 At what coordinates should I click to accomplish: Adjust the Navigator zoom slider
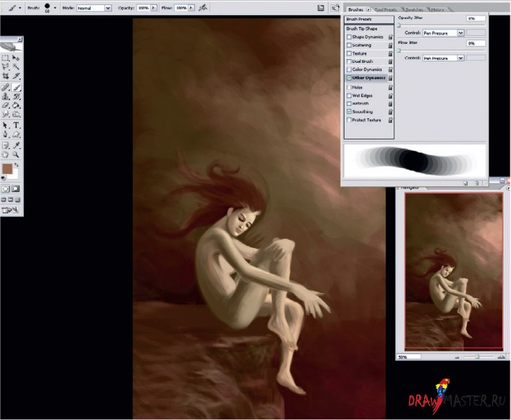477,357
